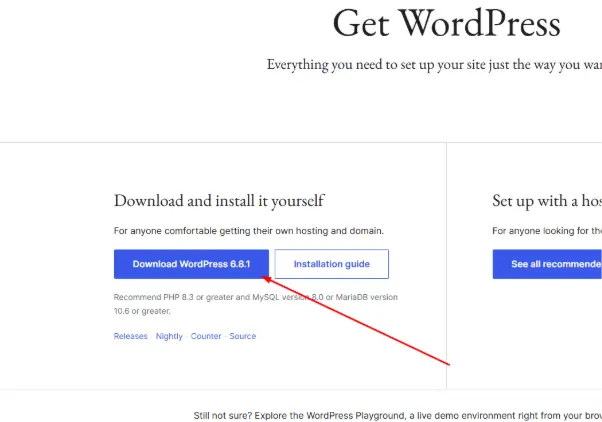Click the 'Set up with a host' heading
Viewport: 602px width, 422px height.
pyautogui.click(x=547, y=201)
